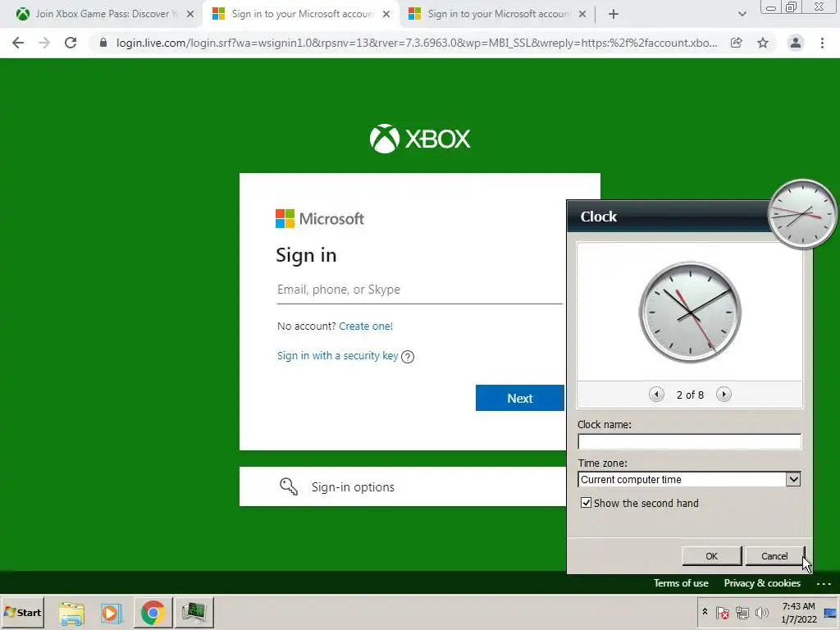
Task: Open the footer ellipsis more options
Action: click(x=824, y=583)
